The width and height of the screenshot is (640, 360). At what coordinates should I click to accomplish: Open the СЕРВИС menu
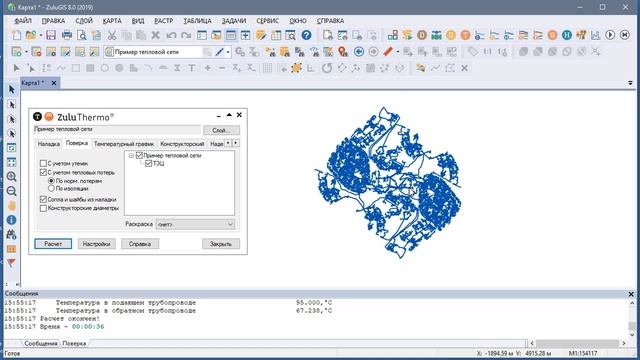(x=268, y=21)
